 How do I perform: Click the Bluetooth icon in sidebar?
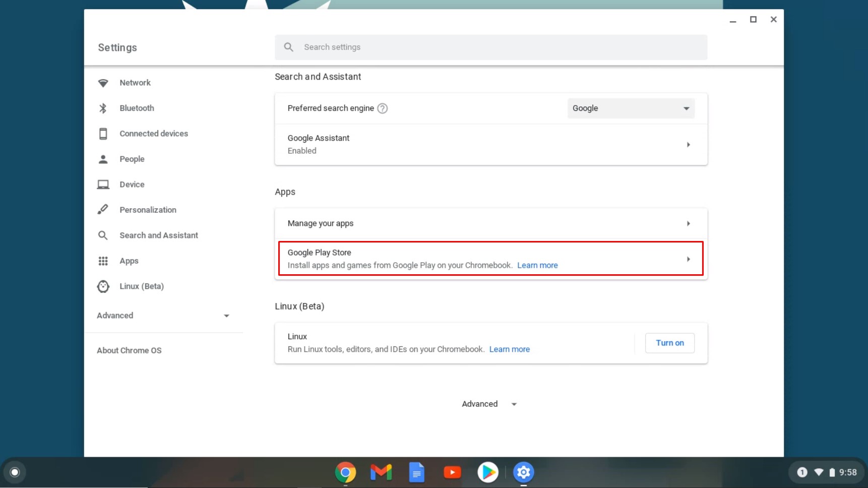[103, 108]
